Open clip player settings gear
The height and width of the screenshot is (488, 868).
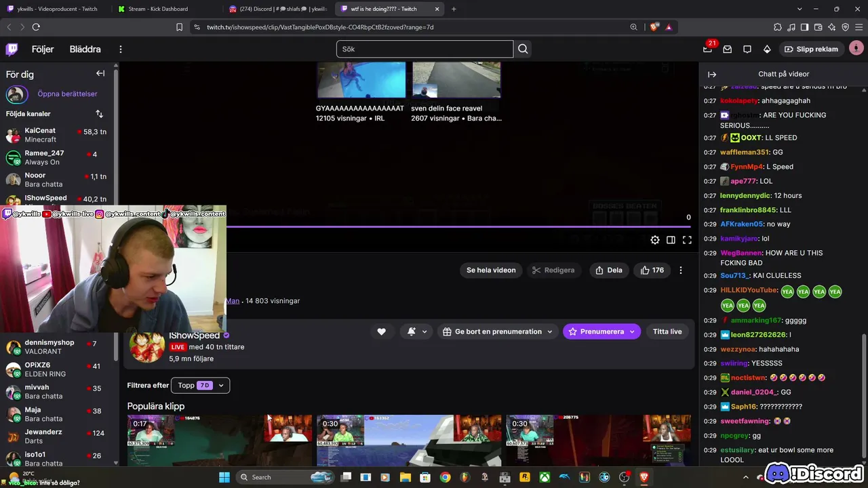pos(654,240)
